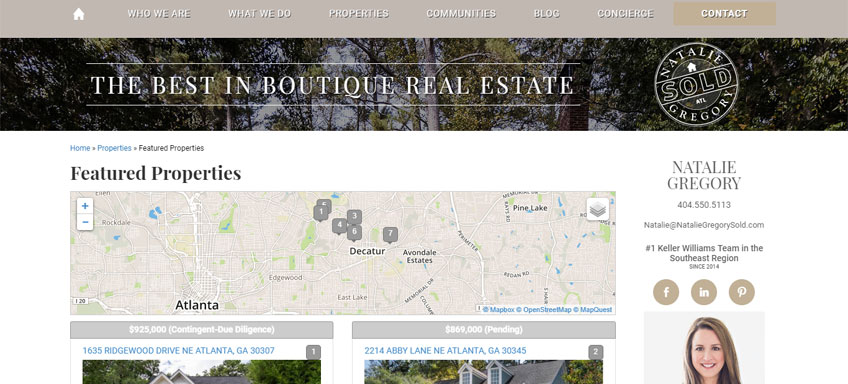
Task: Select map marker 6
Action: (354, 233)
